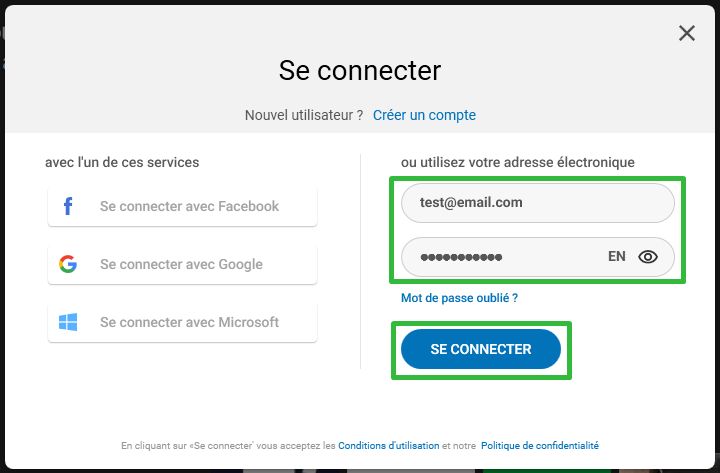Click the avec l'un de ces services label
Image resolution: width=720 pixels, height=473 pixels.
[x=122, y=162]
